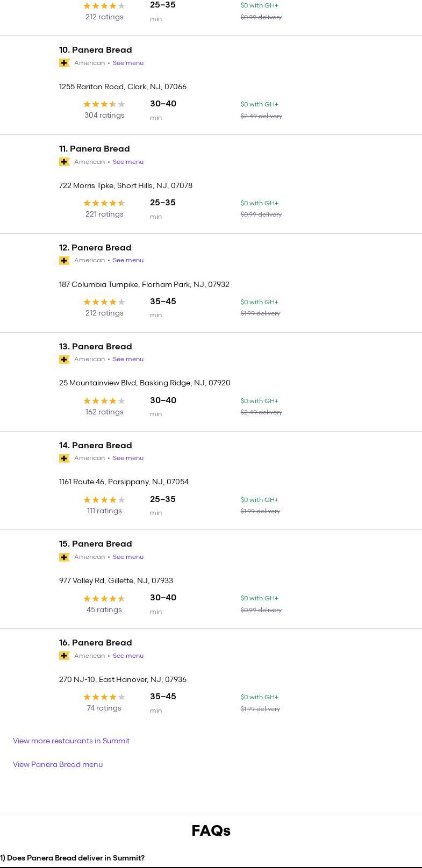422x868 pixels.
Task: Open See menu for Short Hills location
Action: [128, 162]
